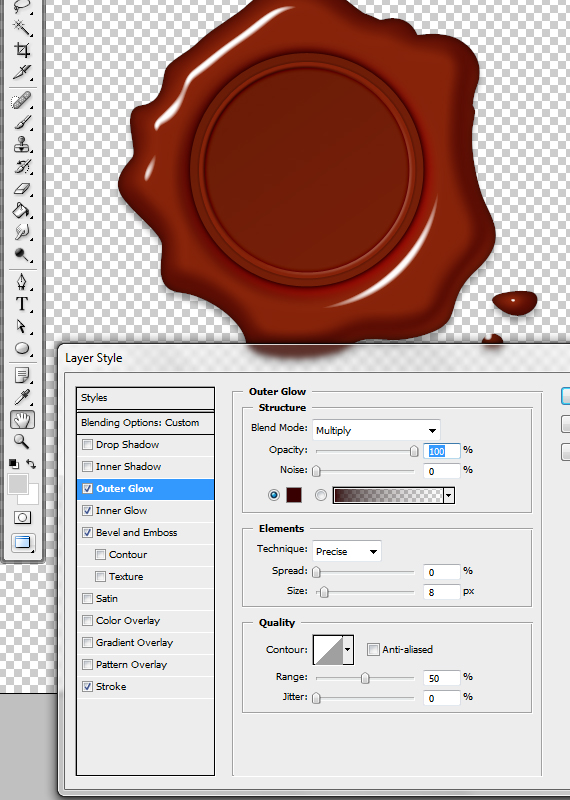The image size is (570, 800).
Task: Click the dark red glow color swatch
Action: coord(294,495)
